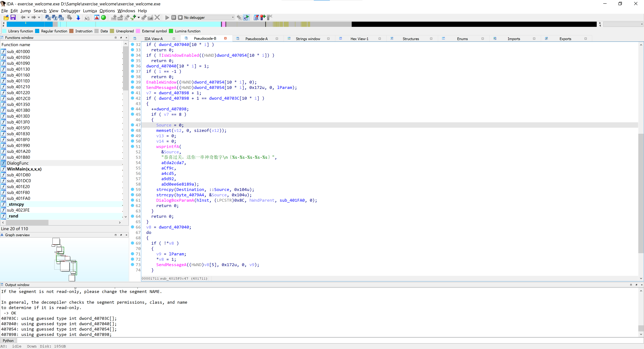Add breakpoint with traffic-light plus icon

pyautogui.click(x=263, y=17)
